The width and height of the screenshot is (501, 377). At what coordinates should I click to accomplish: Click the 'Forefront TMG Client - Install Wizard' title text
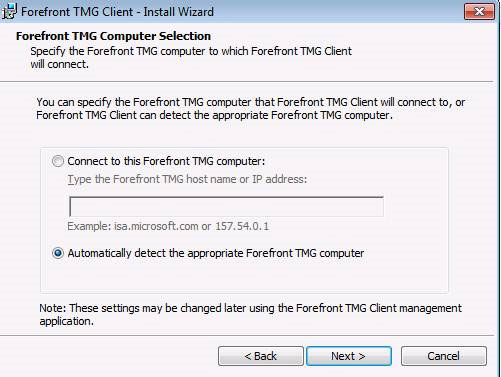tap(117, 12)
